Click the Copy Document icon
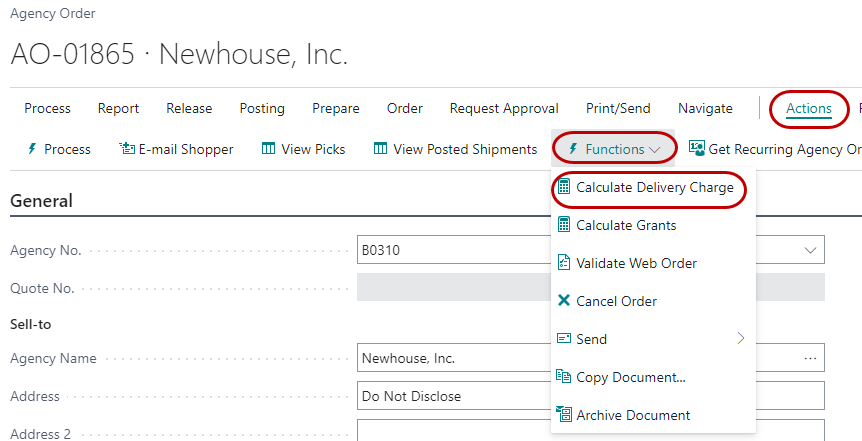The image size is (862, 441). [564, 377]
